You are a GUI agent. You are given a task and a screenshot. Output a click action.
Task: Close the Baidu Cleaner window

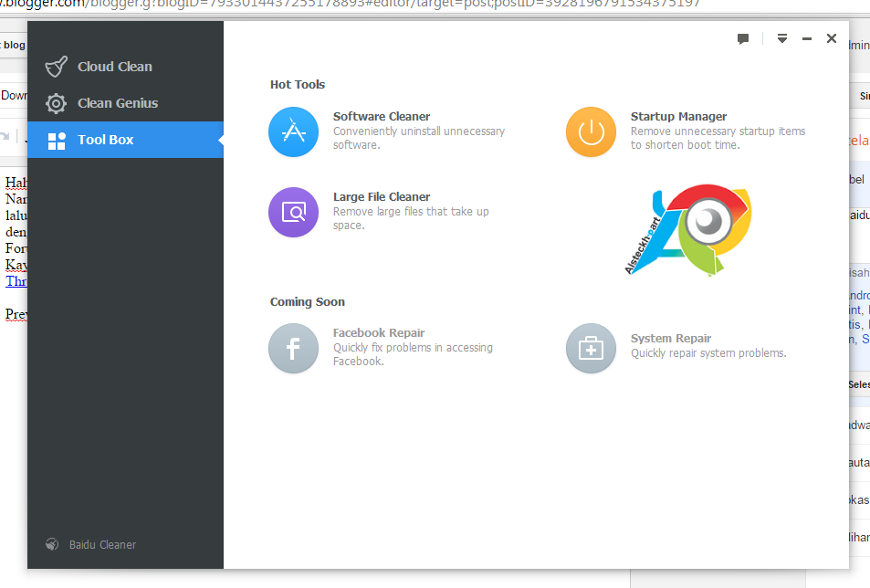831,38
